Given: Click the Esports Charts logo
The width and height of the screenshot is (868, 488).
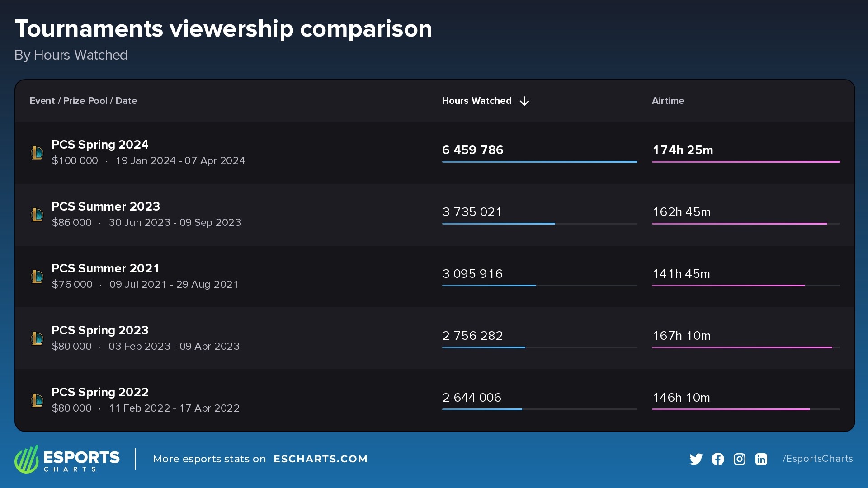Looking at the screenshot, I should point(67,459).
